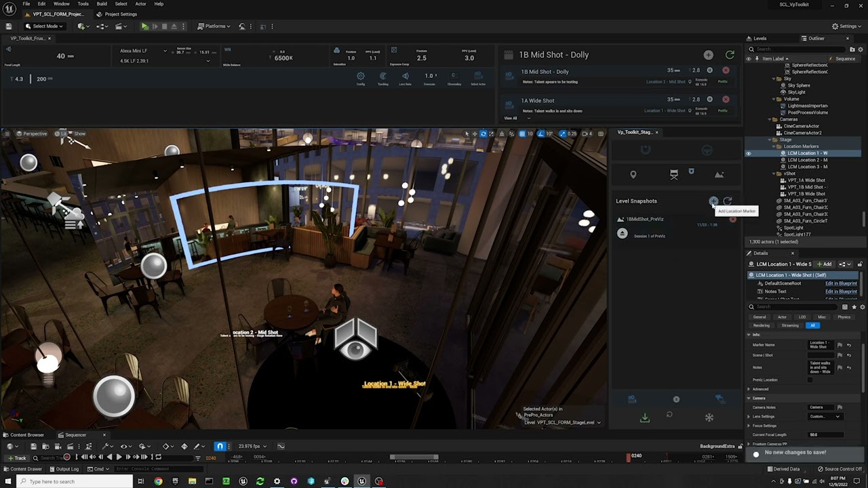
Task: Open File Explorer from the taskbar
Action: click(x=192, y=481)
